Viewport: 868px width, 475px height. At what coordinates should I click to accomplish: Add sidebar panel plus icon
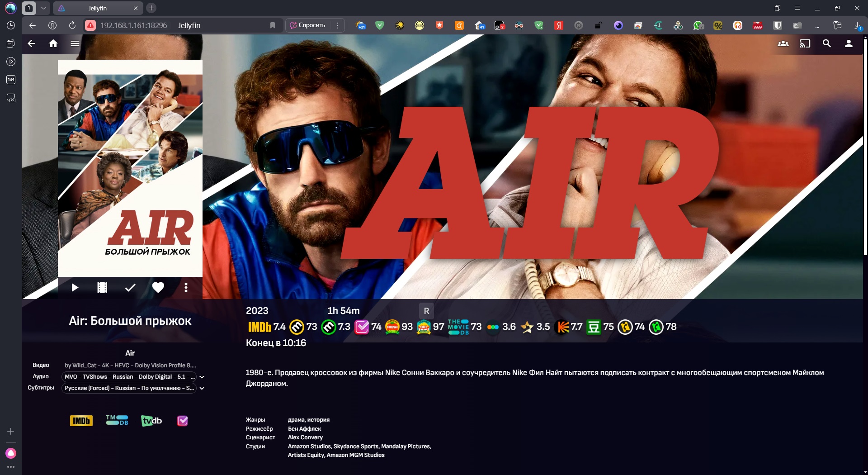(x=11, y=432)
